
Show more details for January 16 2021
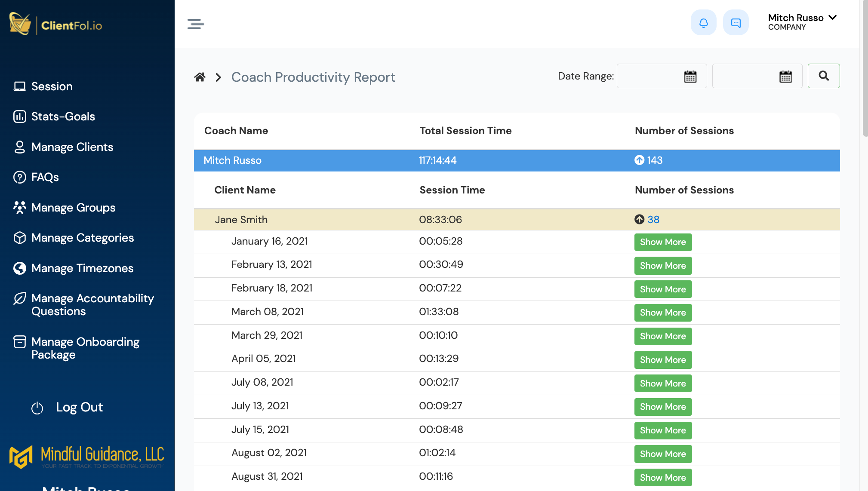coord(664,242)
